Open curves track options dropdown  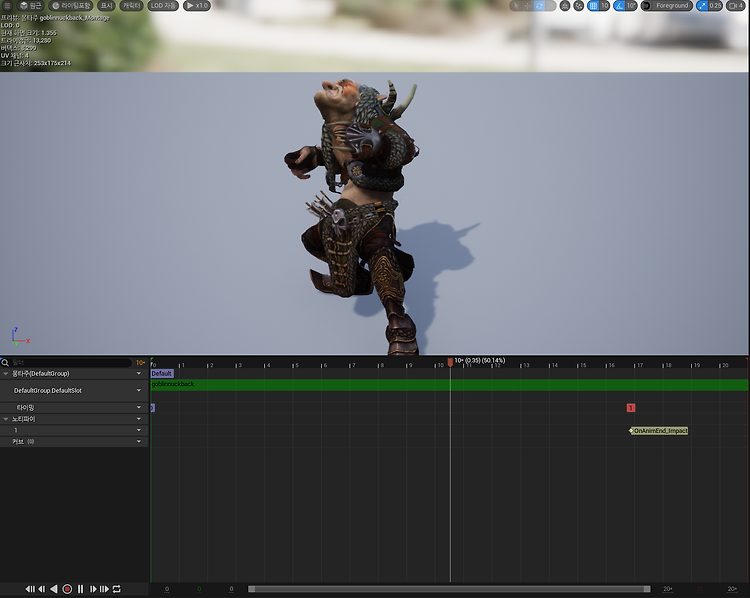(x=139, y=442)
